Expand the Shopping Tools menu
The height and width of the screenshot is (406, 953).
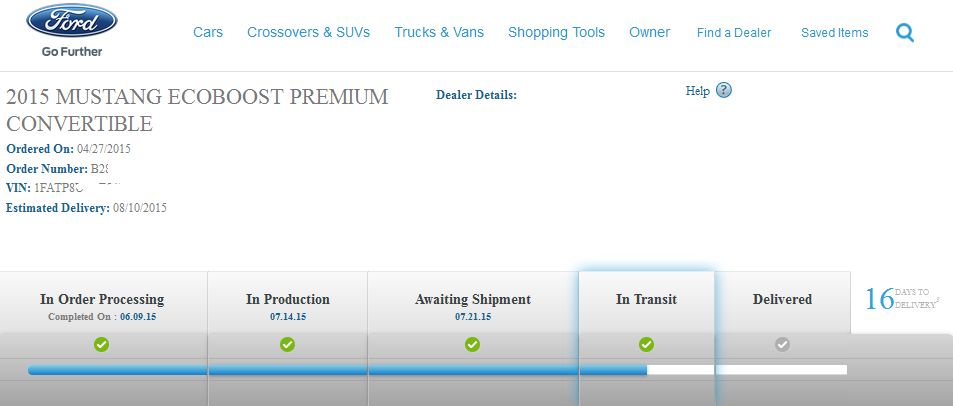tap(556, 32)
